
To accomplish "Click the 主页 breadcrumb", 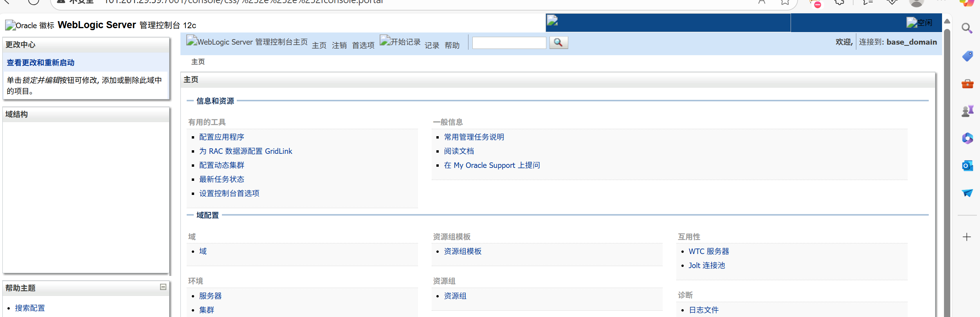I will (x=198, y=62).
